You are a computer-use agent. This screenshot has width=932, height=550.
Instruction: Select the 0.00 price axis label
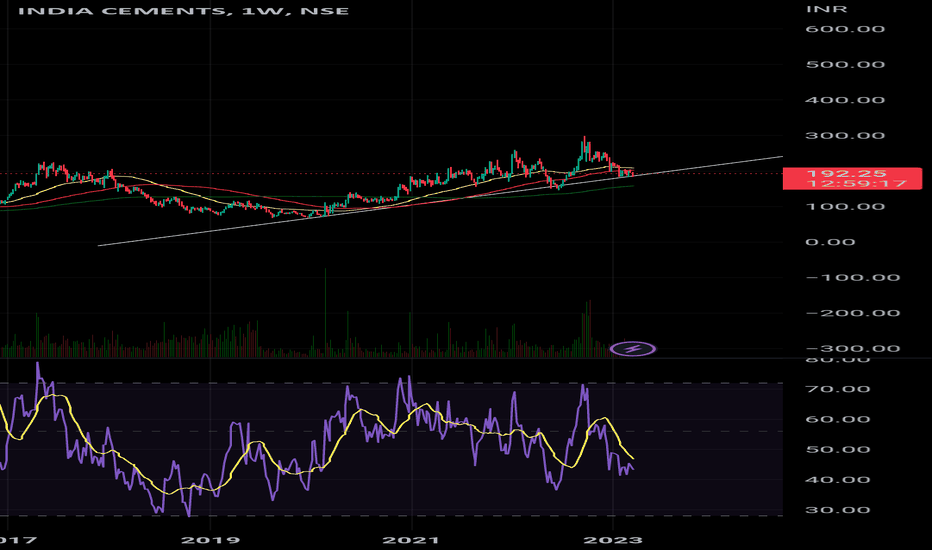830,242
